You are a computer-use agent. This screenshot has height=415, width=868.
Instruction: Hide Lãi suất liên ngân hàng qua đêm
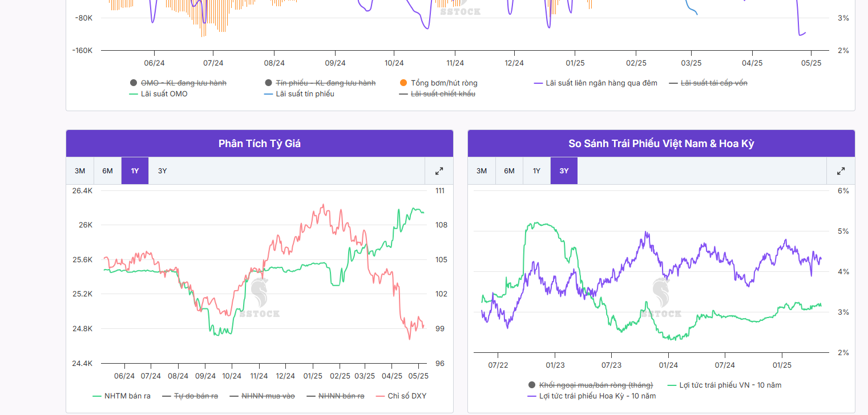pos(601,83)
